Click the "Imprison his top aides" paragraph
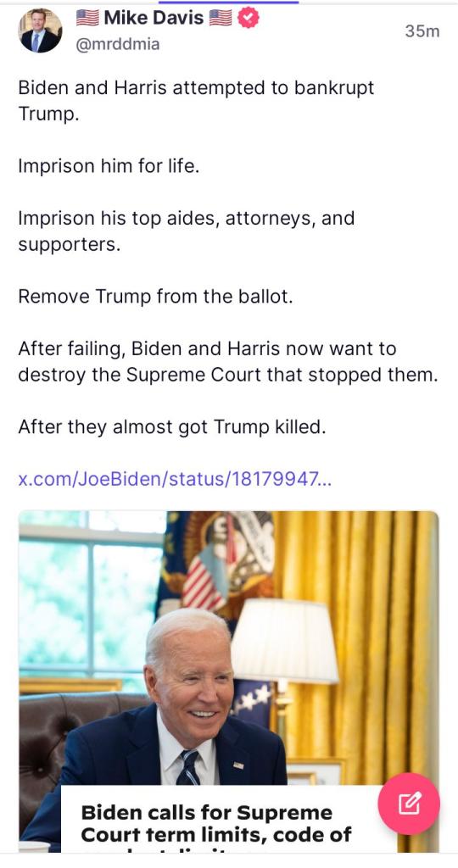Viewport: 458px width, 868px height. tap(186, 231)
